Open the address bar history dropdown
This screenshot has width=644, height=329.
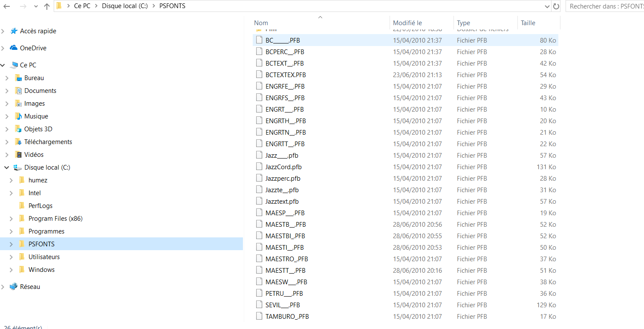547,6
